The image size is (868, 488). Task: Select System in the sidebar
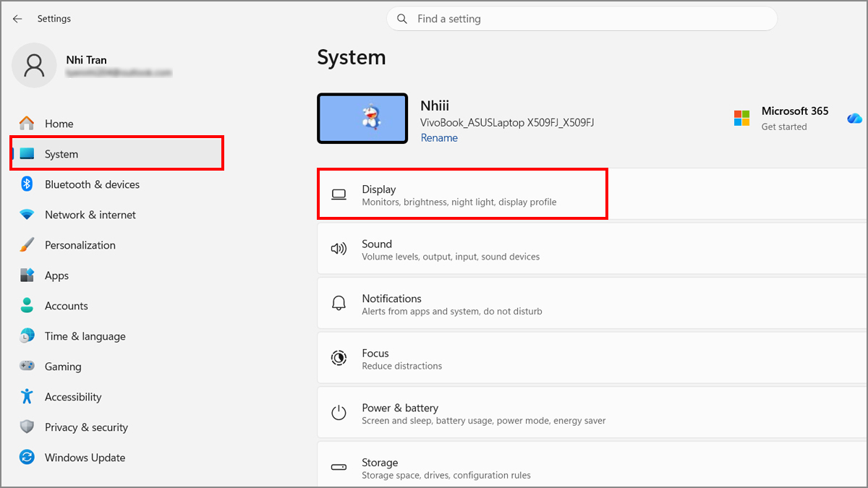click(117, 154)
